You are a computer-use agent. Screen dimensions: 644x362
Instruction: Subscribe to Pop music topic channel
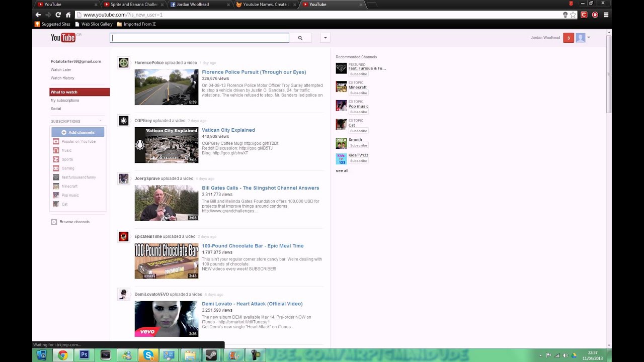[x=359, y=112]
